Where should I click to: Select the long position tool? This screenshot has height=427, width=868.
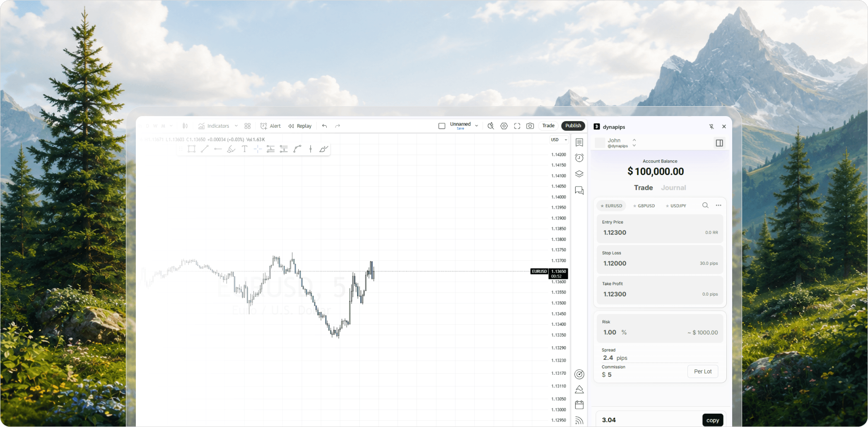click(x=270, y=149)
